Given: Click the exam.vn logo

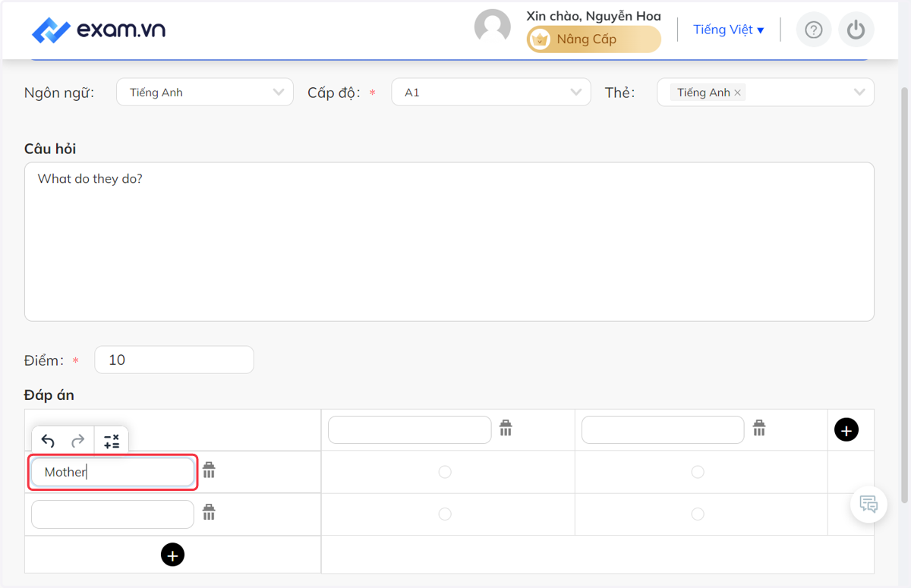Looking at the screenshot, I should coord(99,30).
